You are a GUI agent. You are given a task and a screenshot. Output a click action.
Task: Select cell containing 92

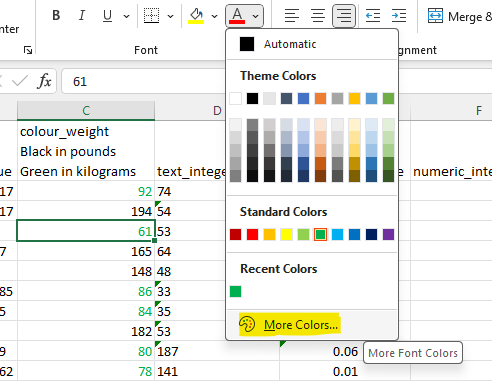[x=86, y=191]
